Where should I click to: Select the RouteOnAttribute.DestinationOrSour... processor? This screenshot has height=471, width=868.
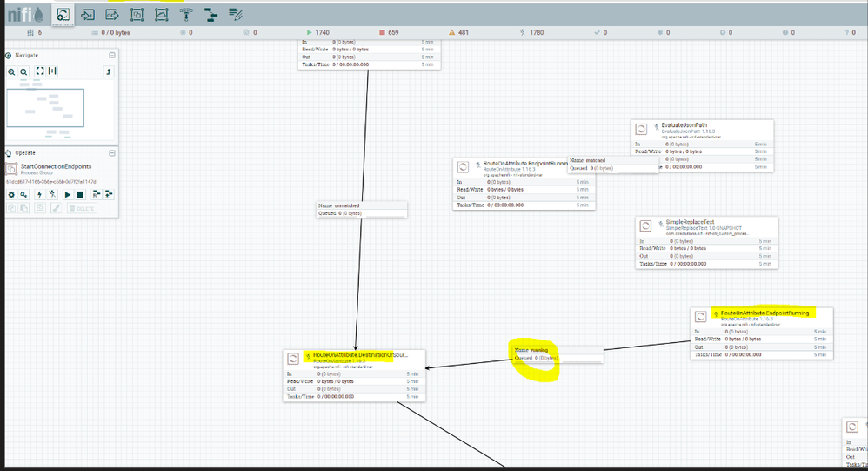354,376
